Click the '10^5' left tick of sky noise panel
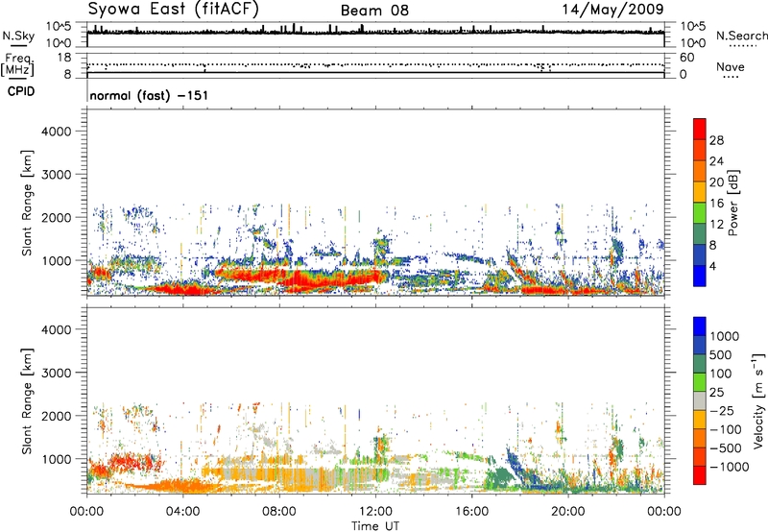 pyautogui.click(x=59, y=26)
